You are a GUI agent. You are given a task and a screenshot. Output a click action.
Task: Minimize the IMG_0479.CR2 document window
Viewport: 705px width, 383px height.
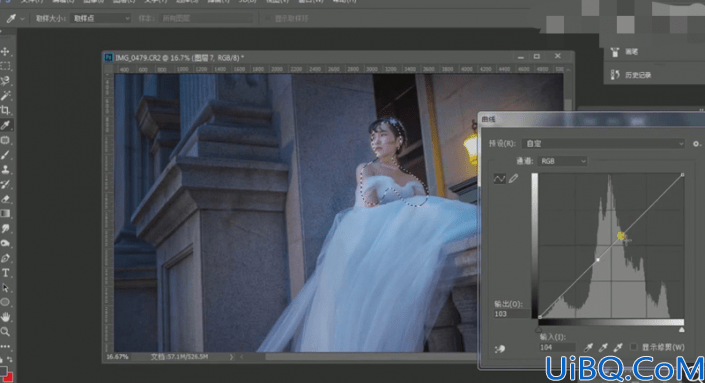click(521, 57)
